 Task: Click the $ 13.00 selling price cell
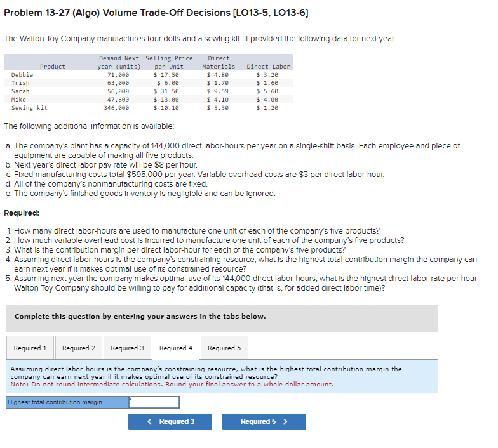(166, 100)
